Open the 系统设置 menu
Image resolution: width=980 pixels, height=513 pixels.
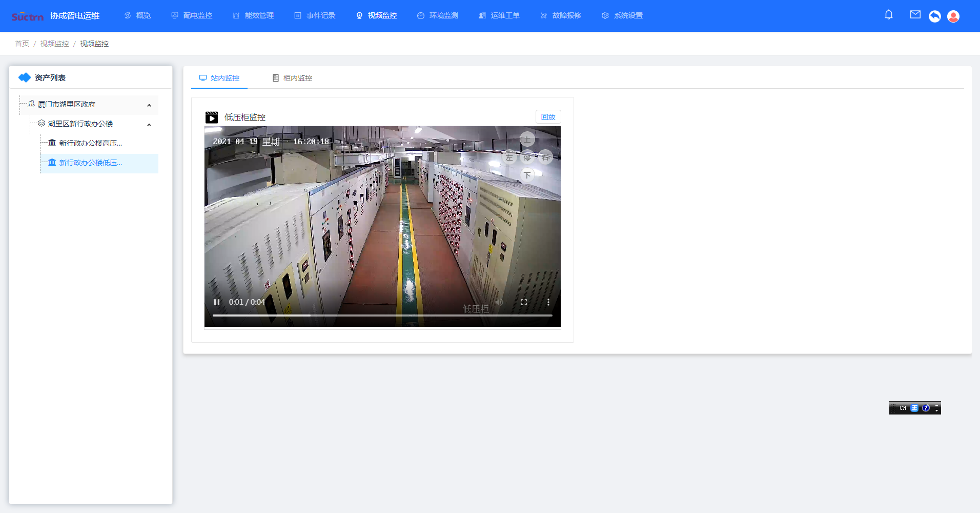click(x=622, y=16)
